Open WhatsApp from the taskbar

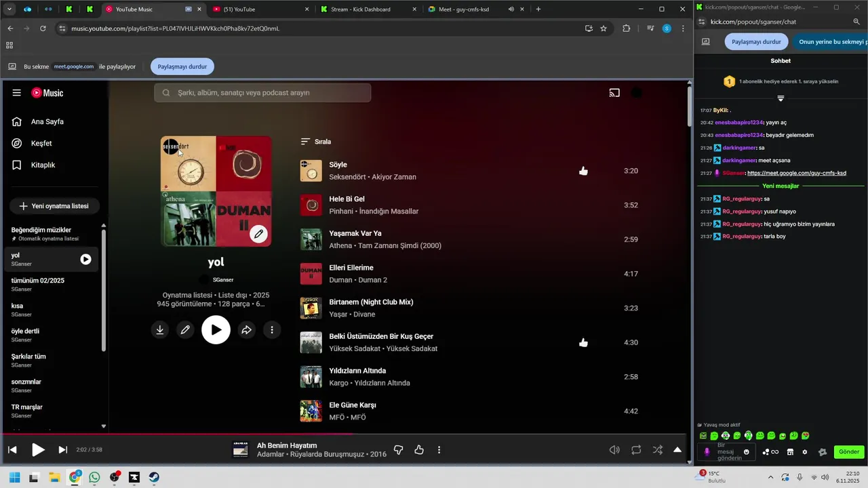pyautogui.click(x=94, y=477)
